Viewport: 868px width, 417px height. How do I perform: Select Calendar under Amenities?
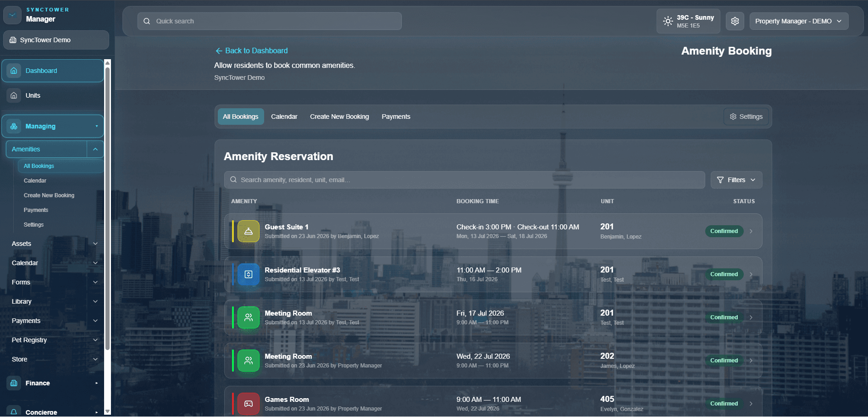pos(35,181)
